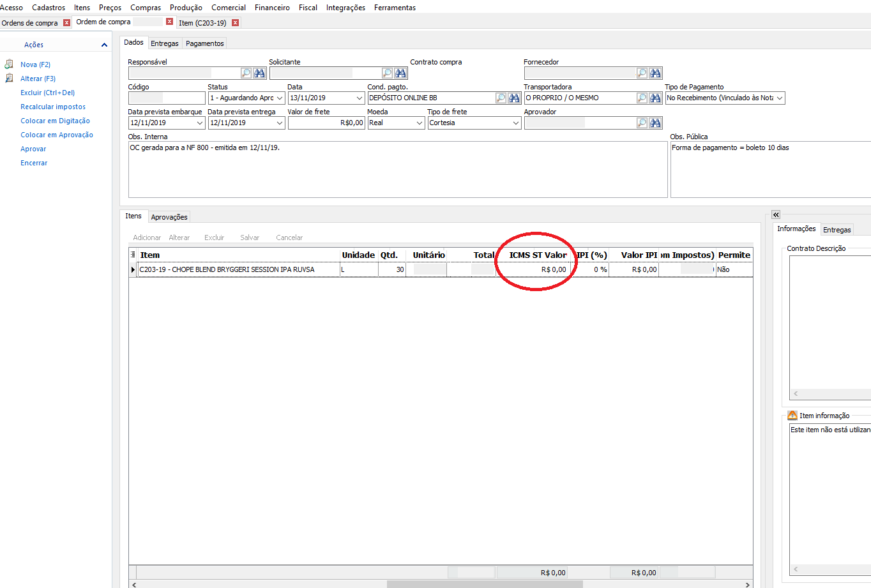Click magnifier icon beside Transportadora field

pos(642,98)
